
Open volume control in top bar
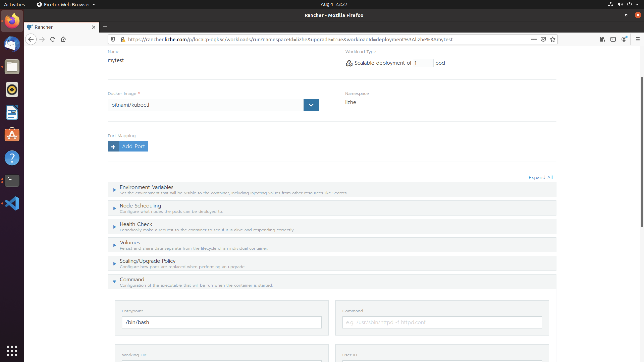pos(620,4)
